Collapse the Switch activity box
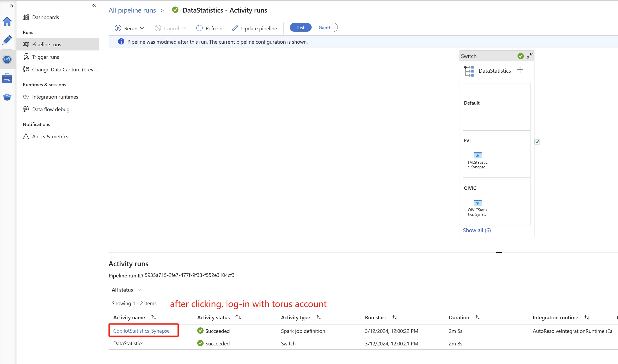Screen dimensions: 618x364 click(x=530, y=56)
